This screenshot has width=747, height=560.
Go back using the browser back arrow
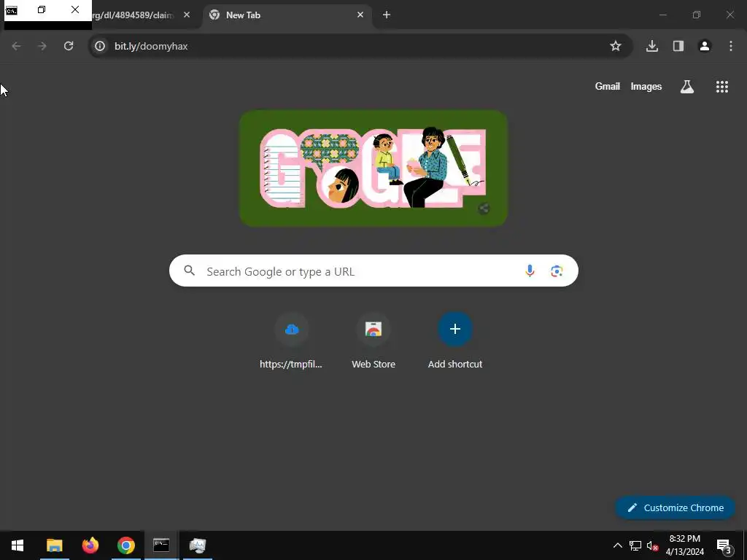click(x=16, y=46)
